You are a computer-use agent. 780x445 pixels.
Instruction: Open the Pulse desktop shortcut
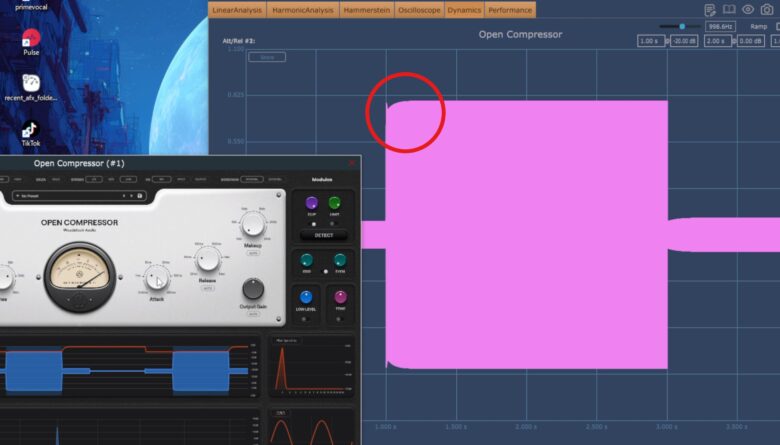(x=31, y=39)
